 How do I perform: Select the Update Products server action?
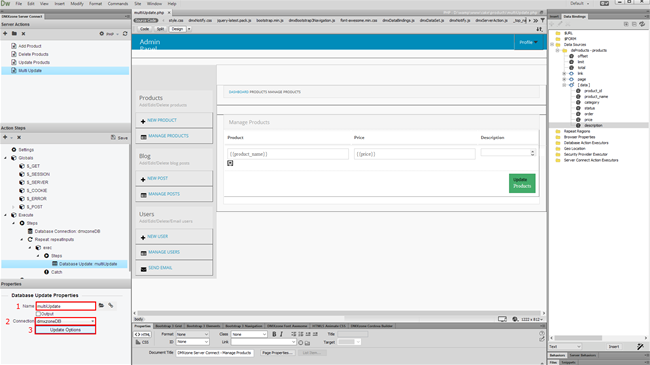tap(34, 62)
